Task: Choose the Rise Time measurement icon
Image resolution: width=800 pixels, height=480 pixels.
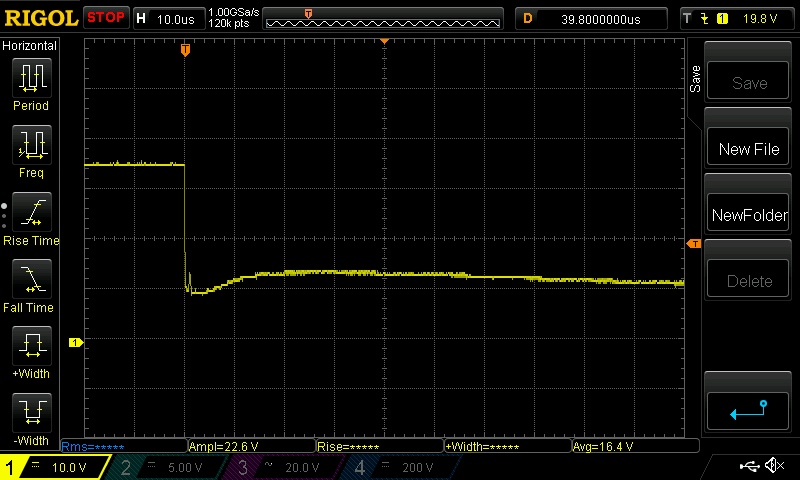Action: click(31, 213)
